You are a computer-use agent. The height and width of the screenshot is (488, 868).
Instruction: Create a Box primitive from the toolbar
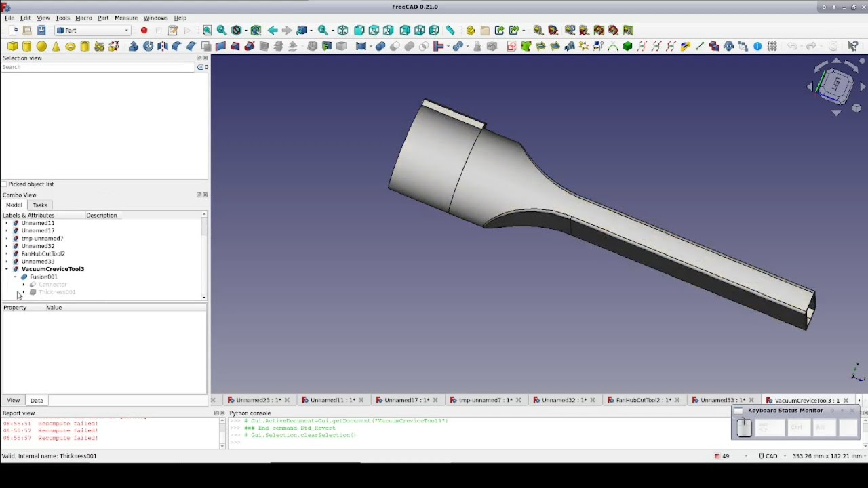[x=12, y=46]
